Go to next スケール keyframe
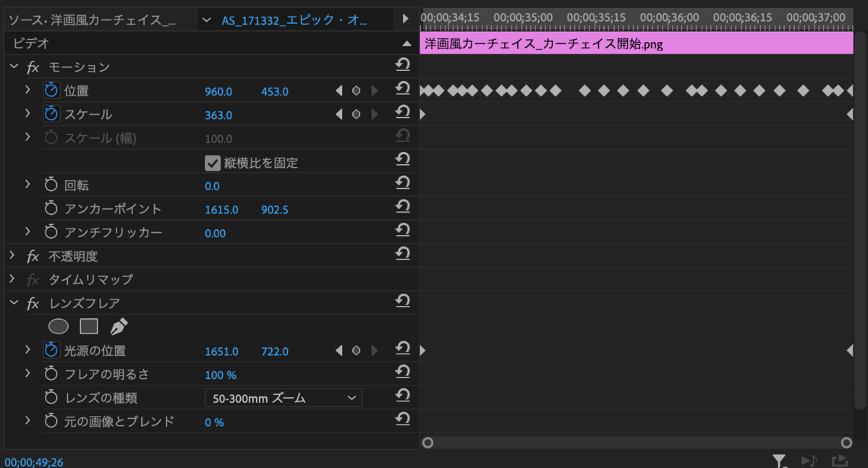Screen dimensions: 868x468 coord(374,114)
